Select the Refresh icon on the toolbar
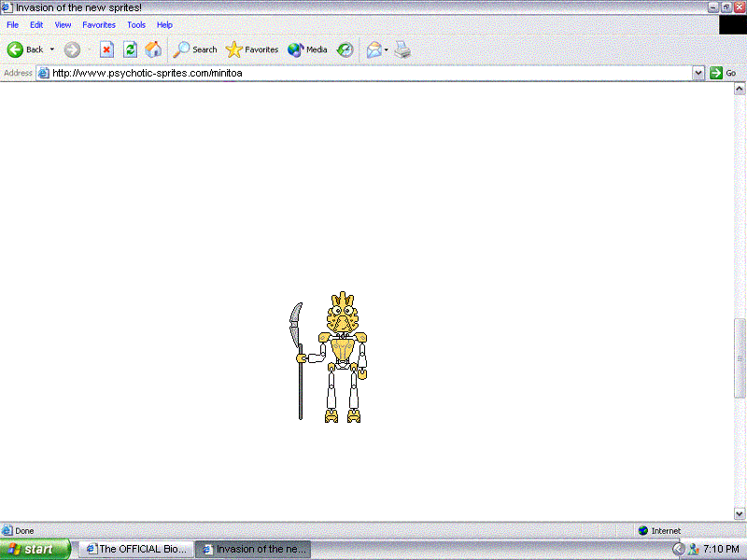The width and height of the screenshot is (747, 560). (132, 49)
